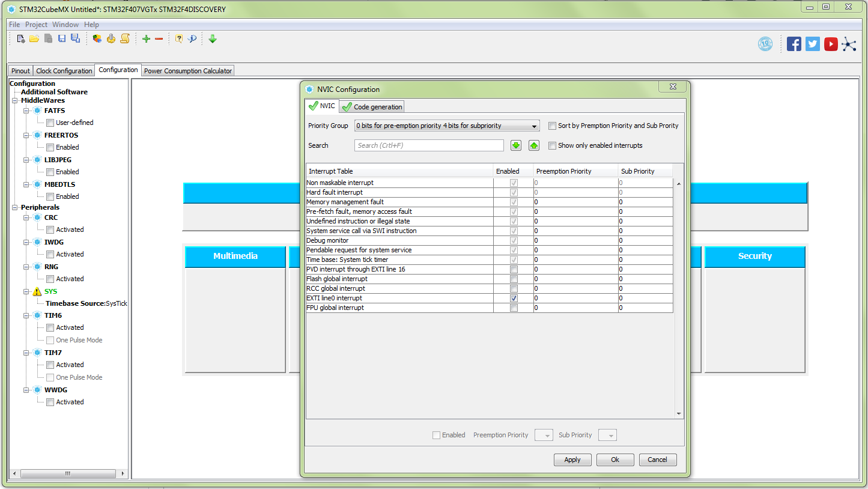Screen dimensions: 868x489
Task: Click the green down arrow update icon
Action: click(213, 39)
